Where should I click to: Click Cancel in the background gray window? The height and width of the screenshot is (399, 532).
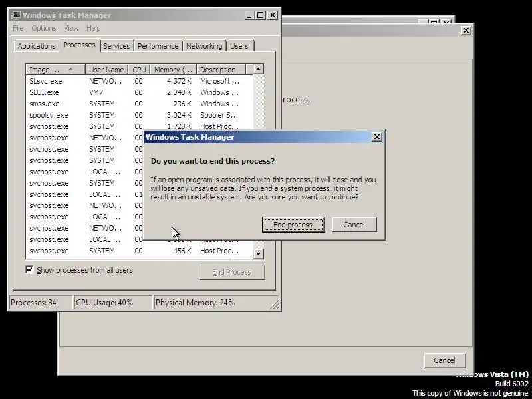point(444,360)
